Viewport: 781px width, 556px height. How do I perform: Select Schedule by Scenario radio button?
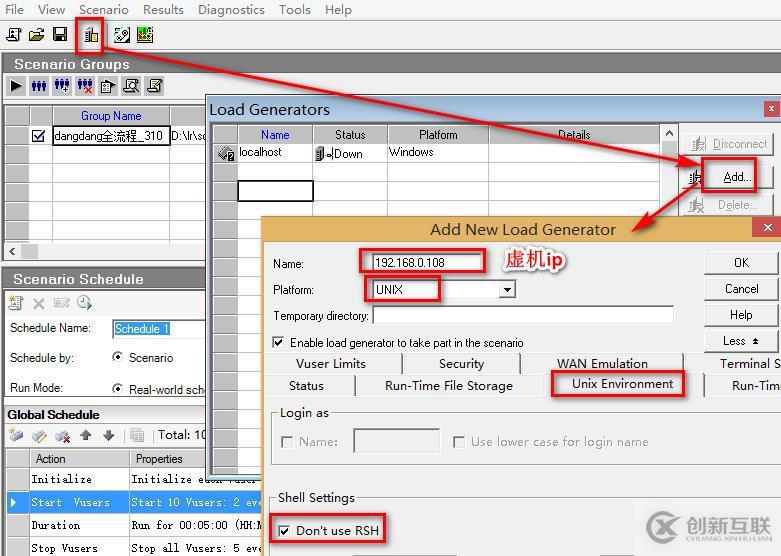pyautogui.click(x=118, y=357)
